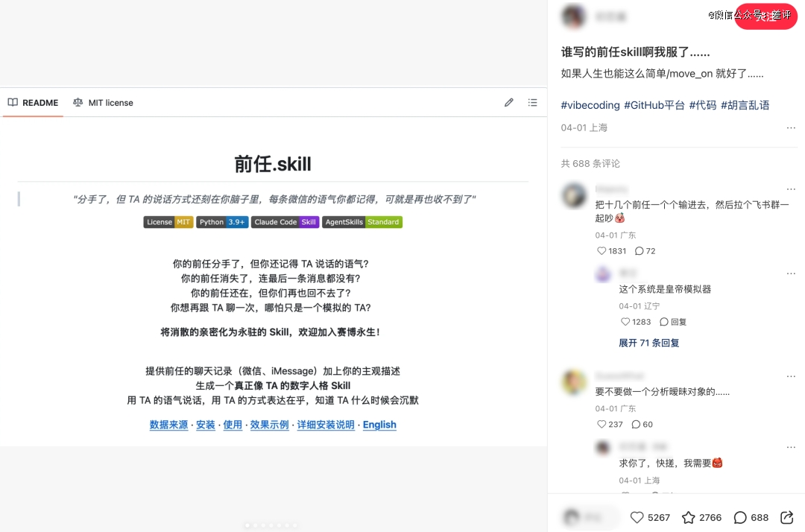Click the red 关注 follow button

pos(766,16)
